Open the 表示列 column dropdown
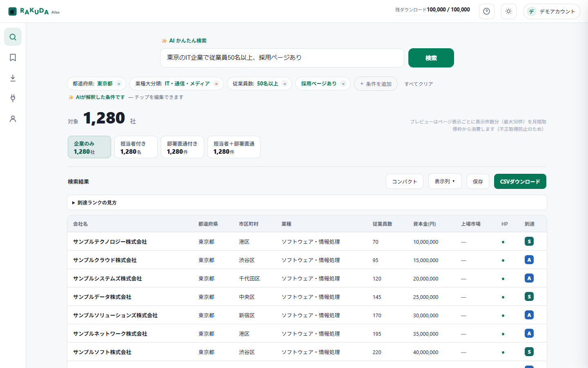 click(x=445, y=181)
